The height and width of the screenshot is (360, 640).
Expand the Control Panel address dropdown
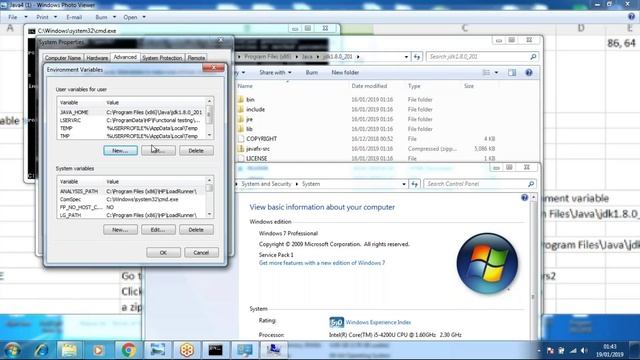[404, 184]
